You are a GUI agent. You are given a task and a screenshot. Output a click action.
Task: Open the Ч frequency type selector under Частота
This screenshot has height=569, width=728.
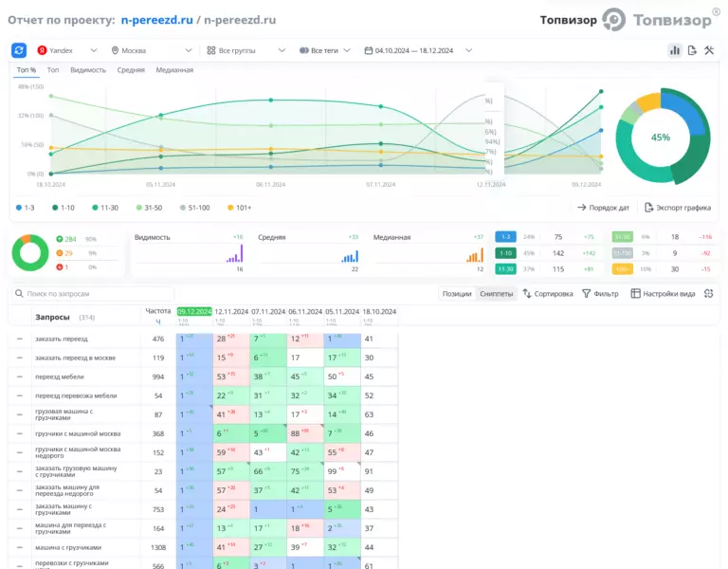pyautogui.click(x=158, y=321)
